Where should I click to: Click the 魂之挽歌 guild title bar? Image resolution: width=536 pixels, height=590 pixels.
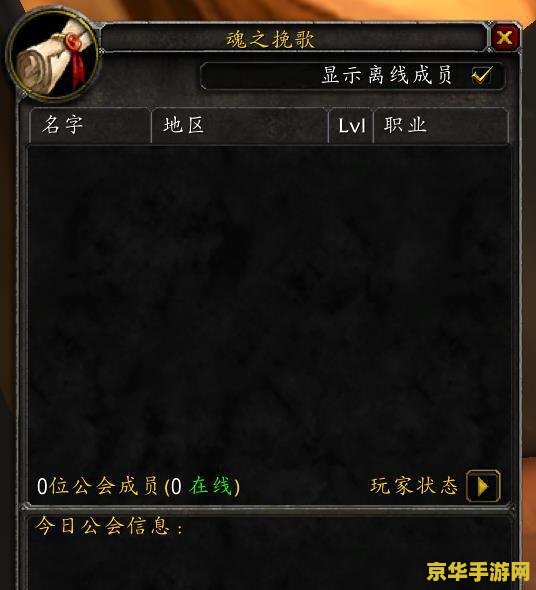294,38
